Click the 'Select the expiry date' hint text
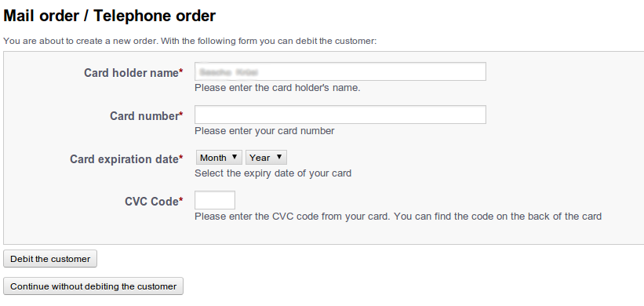 [x=273, y=173]
